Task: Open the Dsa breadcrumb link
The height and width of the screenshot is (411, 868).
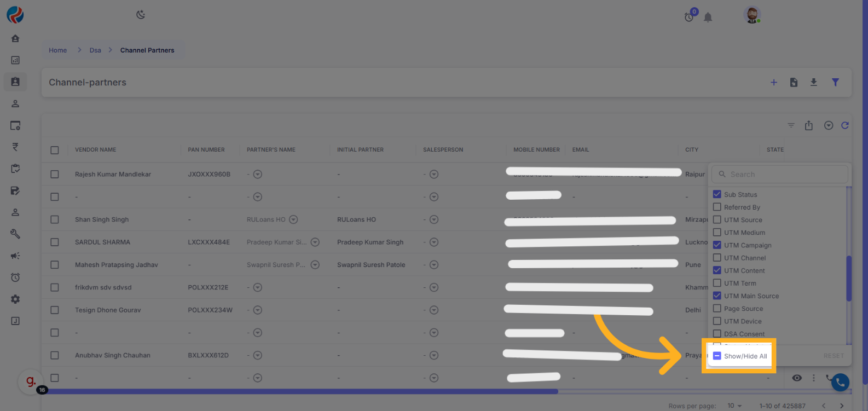Action: (95, 50)
